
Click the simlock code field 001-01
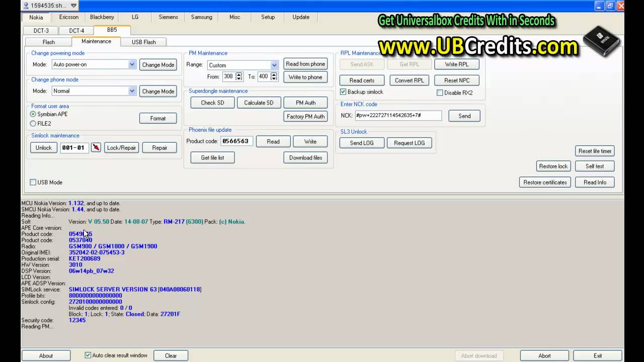(74, 148)
